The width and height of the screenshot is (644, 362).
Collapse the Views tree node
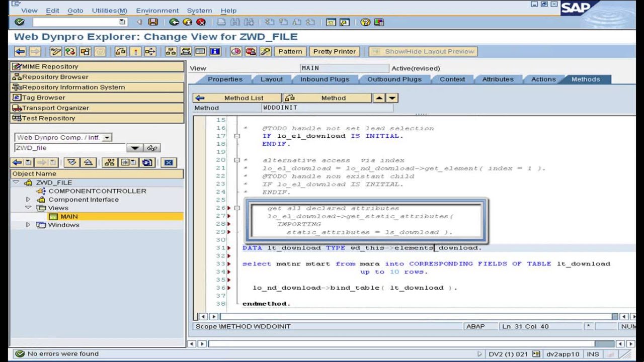pyautogui.click(x=28, y=208)
